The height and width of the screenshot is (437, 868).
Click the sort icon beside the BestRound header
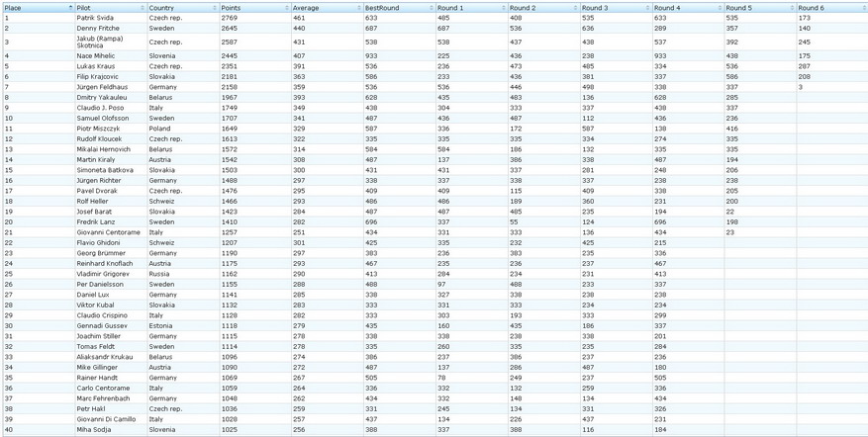tap(432, 8)
